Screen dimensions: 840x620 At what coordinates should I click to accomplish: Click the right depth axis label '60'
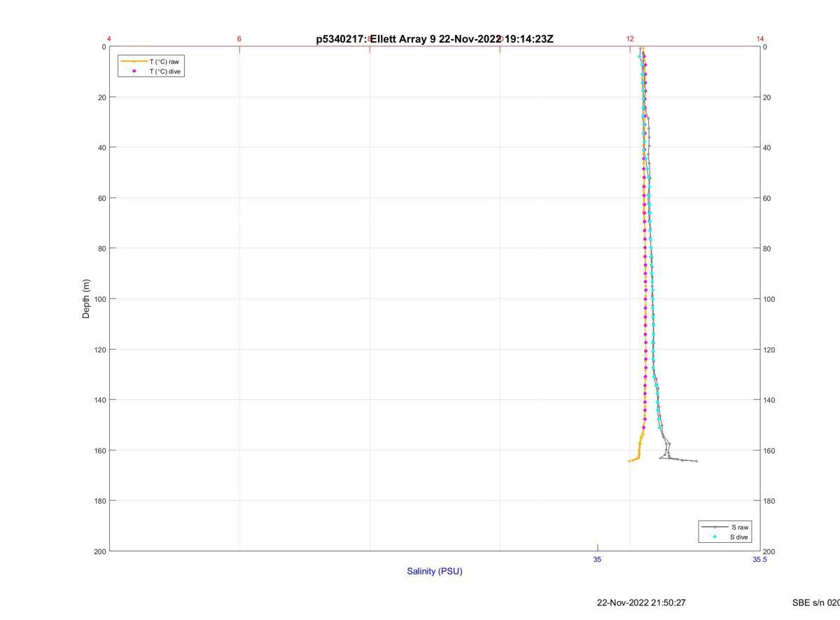click(767, 198)
